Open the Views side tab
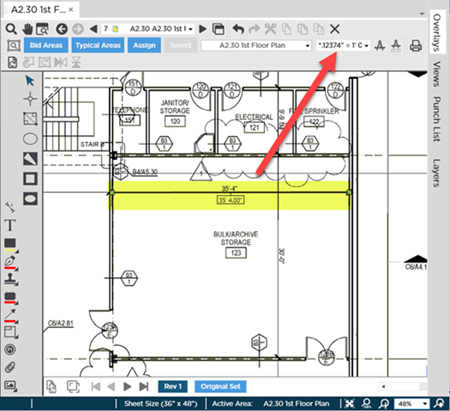Viewport: 450px width, 411px height. point(436,74)
